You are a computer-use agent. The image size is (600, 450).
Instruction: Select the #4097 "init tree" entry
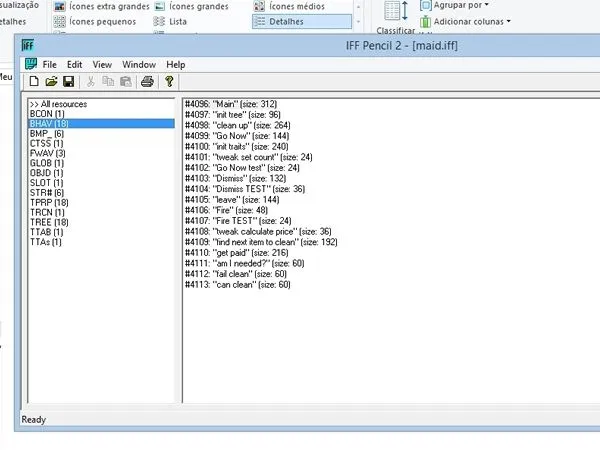click(x=233, y=115)
